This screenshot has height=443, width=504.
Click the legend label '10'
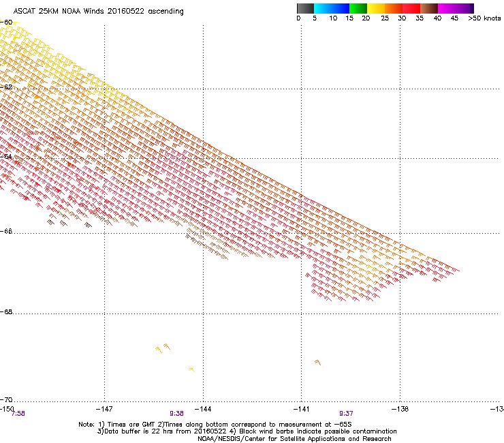tap(333, 18)
